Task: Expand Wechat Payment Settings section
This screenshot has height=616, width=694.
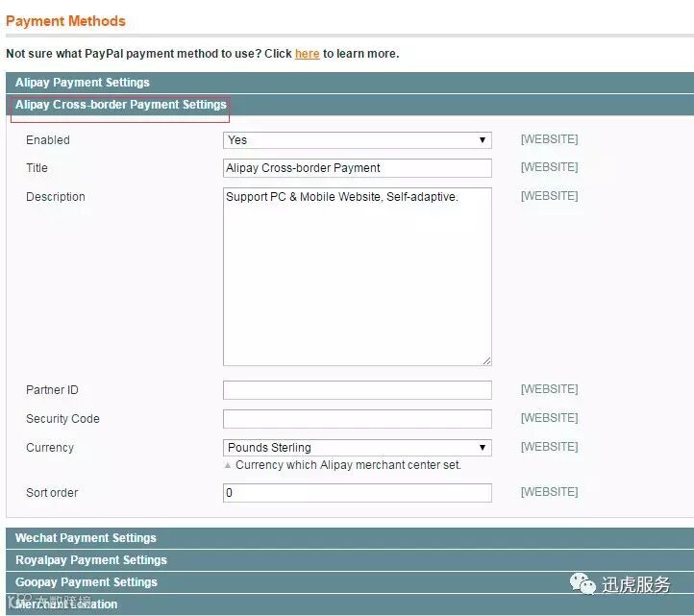Action: (350, 538)
